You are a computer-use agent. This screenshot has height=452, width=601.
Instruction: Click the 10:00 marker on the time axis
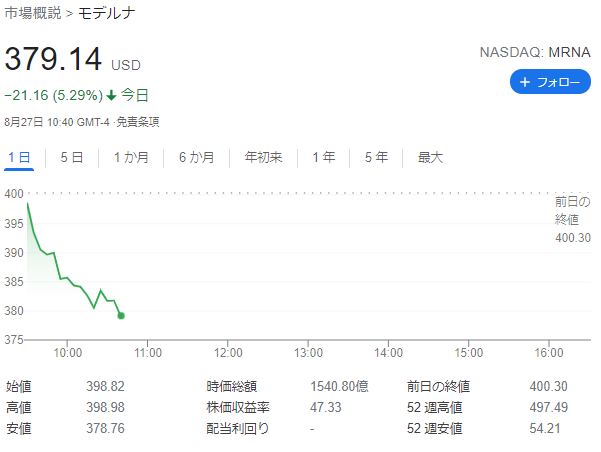(67, 353)
